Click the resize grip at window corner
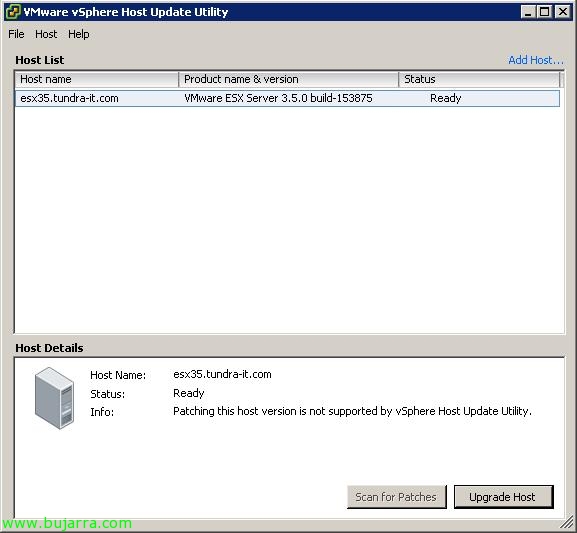The height and width of the screenshot is (533, 577). [567, 522]
